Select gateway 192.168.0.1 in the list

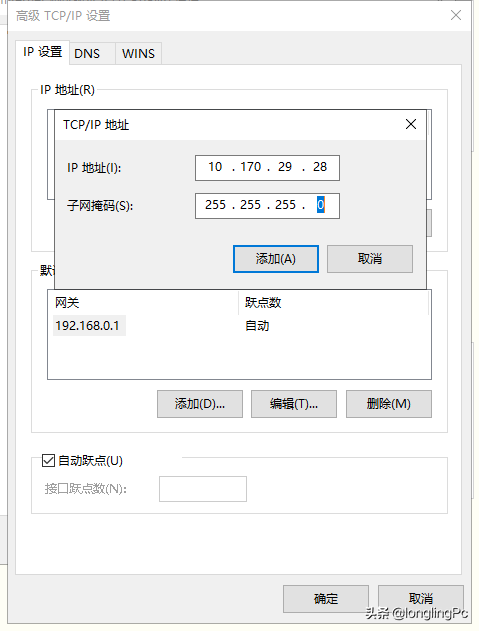[x=87, y=326]
